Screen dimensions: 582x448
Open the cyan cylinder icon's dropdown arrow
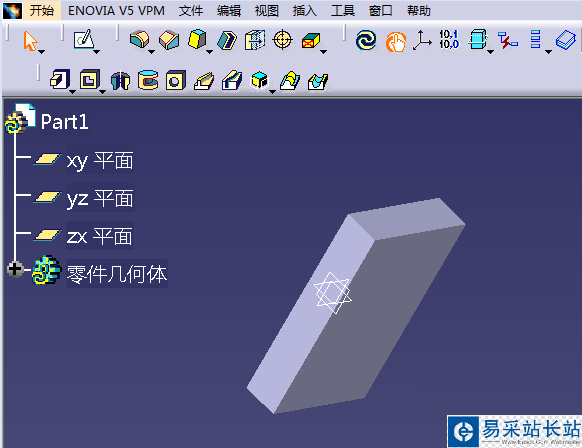490,52
